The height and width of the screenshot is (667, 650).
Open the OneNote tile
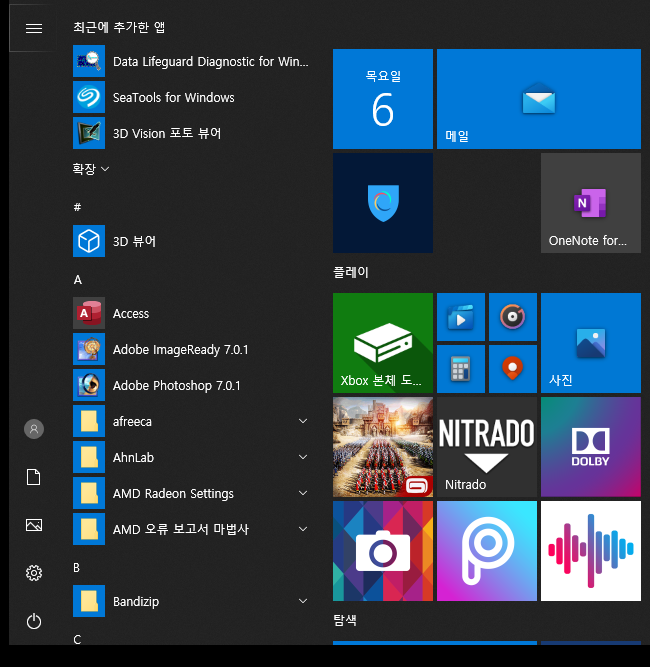[x=591, y=203]
